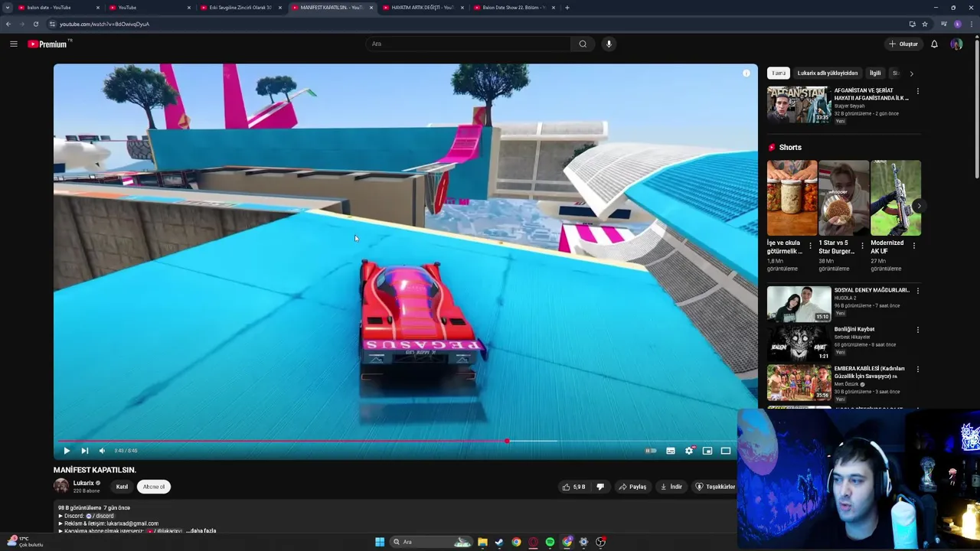This screenshot has height=551, width=980.
Task: Click the search magnifier button
Action: coord(583,44)
